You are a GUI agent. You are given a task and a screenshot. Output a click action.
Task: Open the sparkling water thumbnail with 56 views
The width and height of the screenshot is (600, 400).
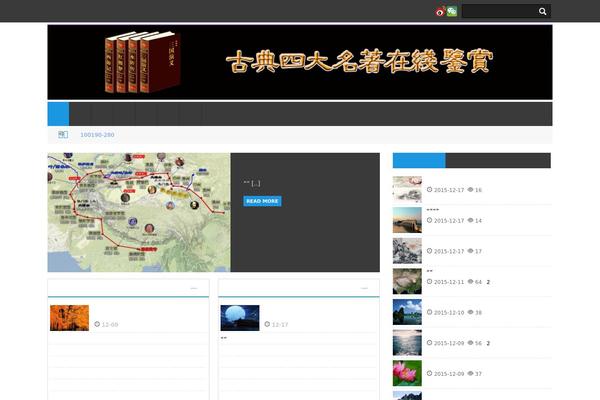click(407, 343)
